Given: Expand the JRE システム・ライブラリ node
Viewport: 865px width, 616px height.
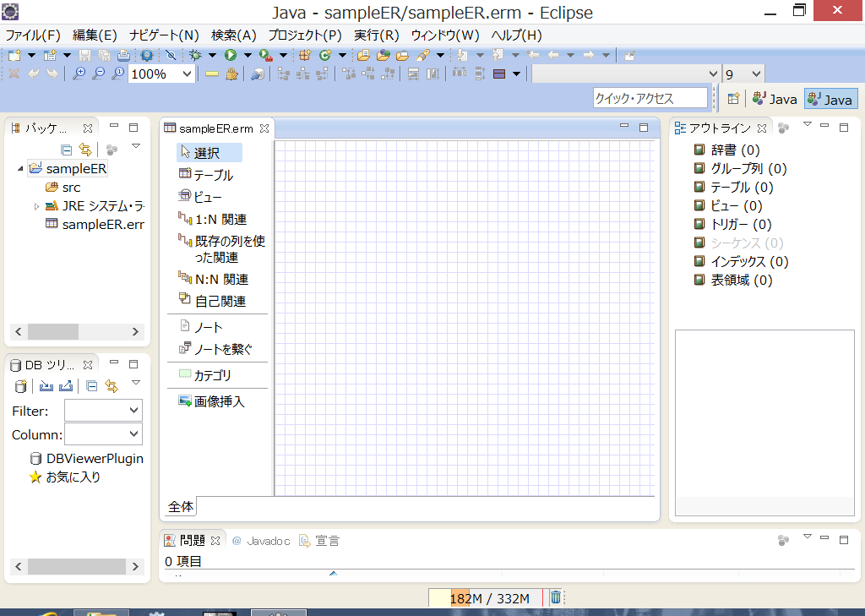Looking at the screenshot, I should point(36,206).
